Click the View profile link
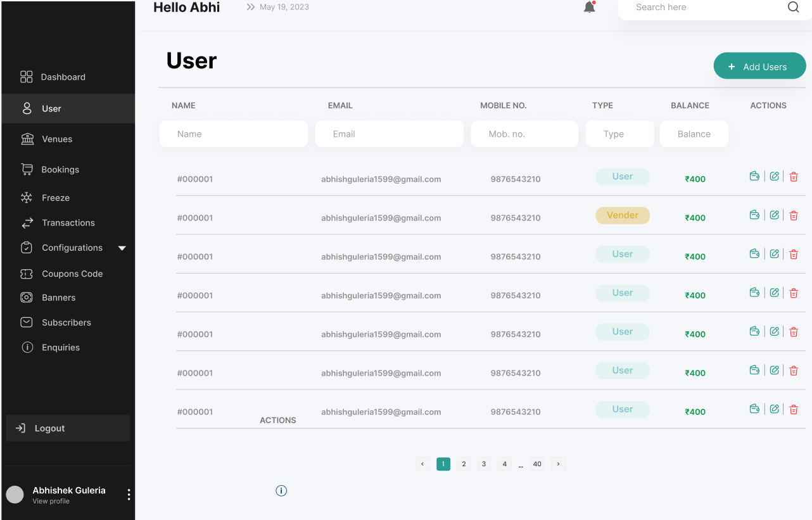 pyautogui.click(x=50, y=500)
